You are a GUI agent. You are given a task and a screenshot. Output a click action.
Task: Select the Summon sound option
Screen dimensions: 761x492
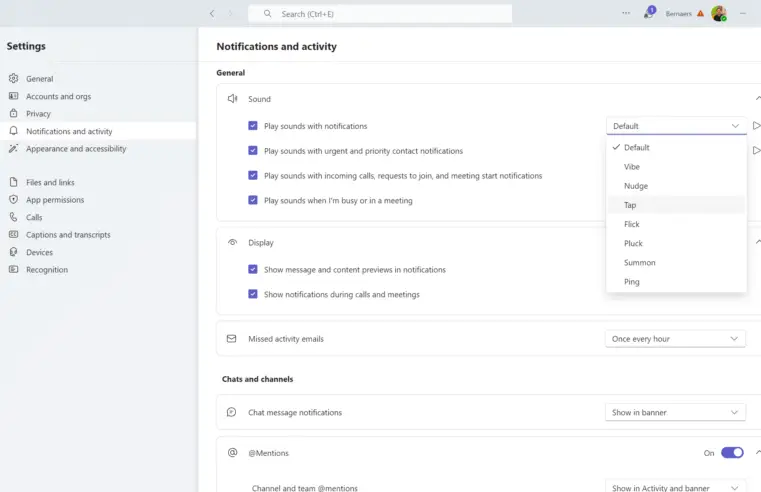click(x=677, y=262)
